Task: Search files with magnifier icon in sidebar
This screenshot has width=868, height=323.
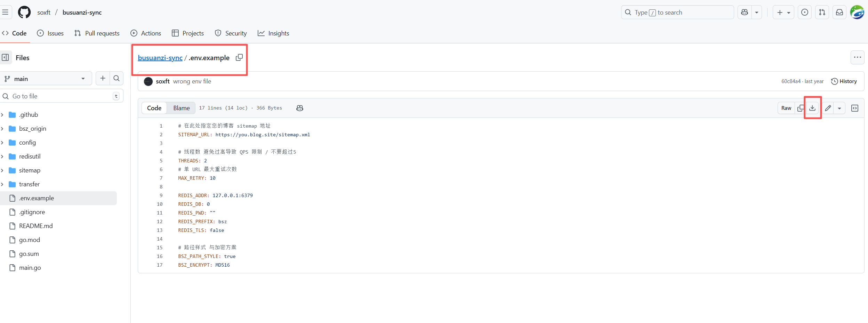Action: 116,79
